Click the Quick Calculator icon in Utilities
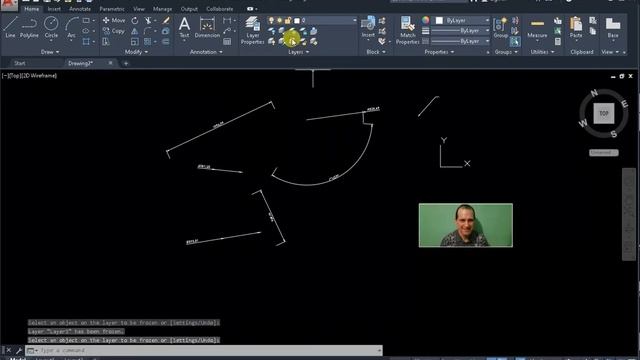 (558, 42)
